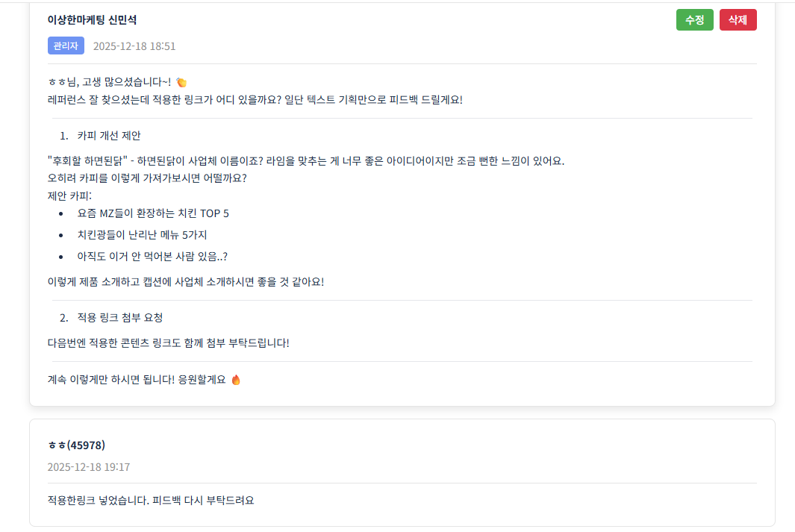Click the green 수정 button
Screen dimensions: 795x532
(x=694, y=20)
